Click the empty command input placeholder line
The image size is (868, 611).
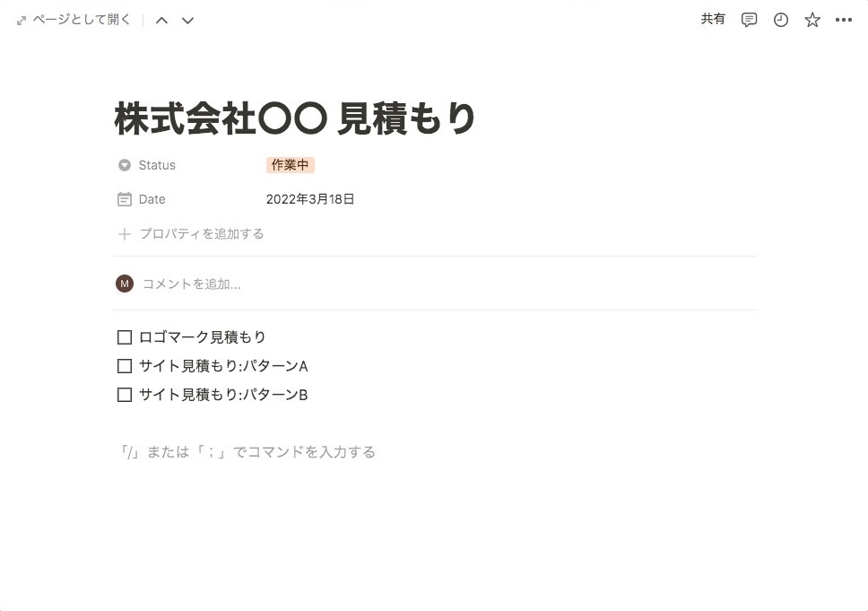click(x=247, y=452)
